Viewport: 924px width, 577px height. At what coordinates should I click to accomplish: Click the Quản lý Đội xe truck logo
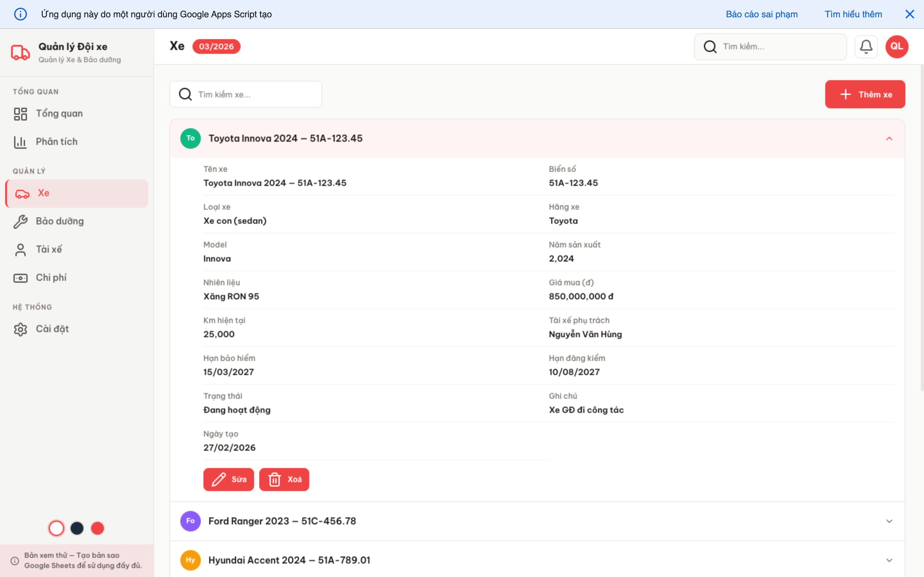click(20, 52)
